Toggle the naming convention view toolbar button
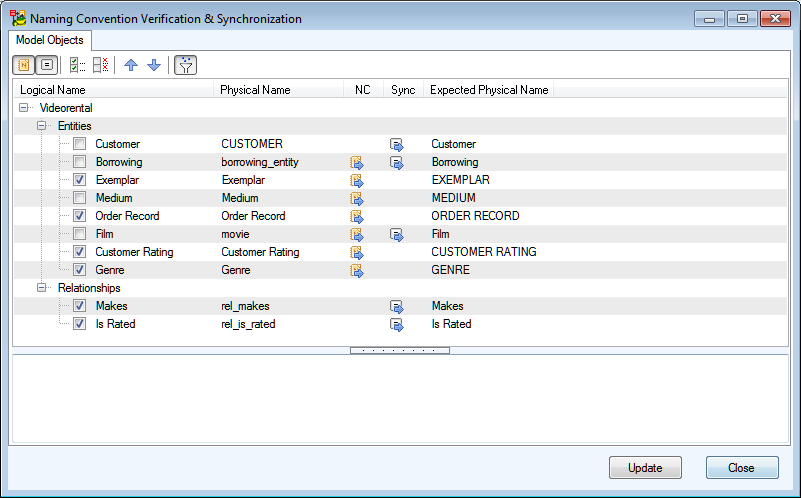 (x=23, y=65)
